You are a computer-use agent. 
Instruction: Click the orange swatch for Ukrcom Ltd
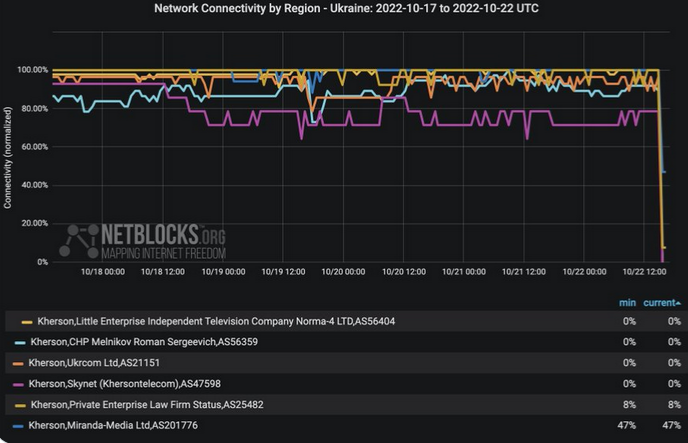18,364
